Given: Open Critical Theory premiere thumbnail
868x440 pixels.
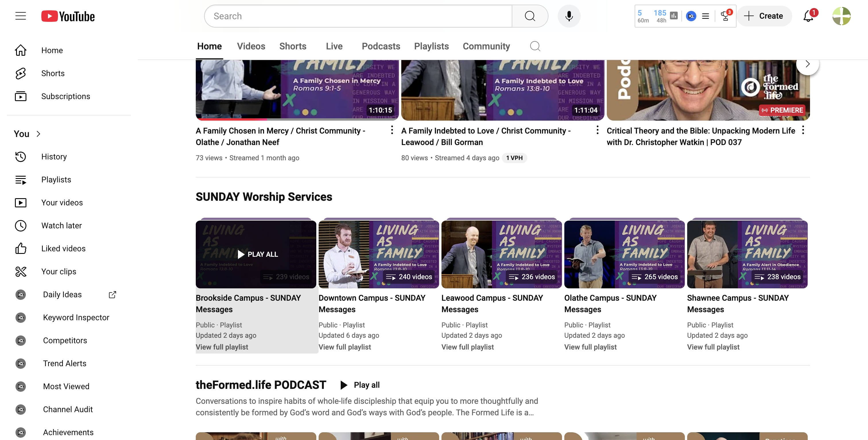Looking at the screenshot, I should pos(708,90).
